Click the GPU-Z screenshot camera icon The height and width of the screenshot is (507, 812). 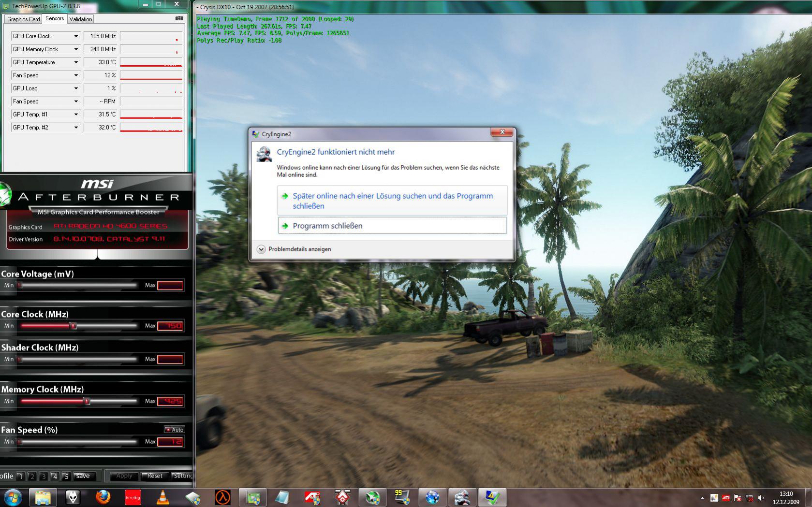click(179, 18)
